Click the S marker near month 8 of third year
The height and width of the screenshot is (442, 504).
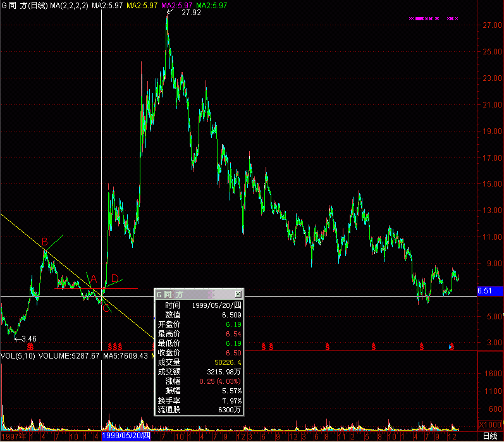[x=327, y=347]
